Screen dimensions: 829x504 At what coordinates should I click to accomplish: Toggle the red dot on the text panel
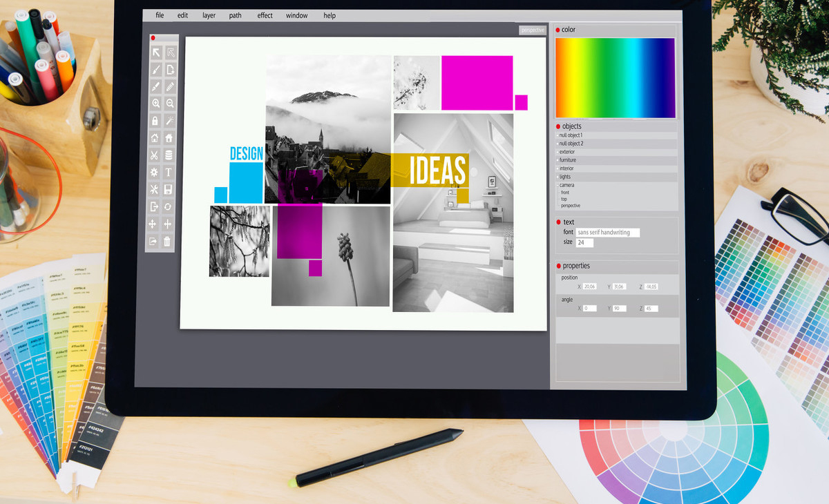click(x=558, y=222)
